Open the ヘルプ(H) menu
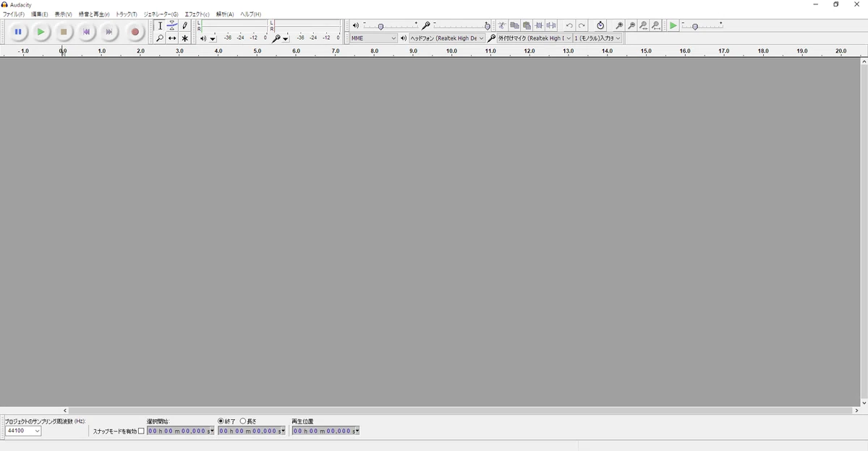This screenshot has width=868, height=451. (250, 14)
